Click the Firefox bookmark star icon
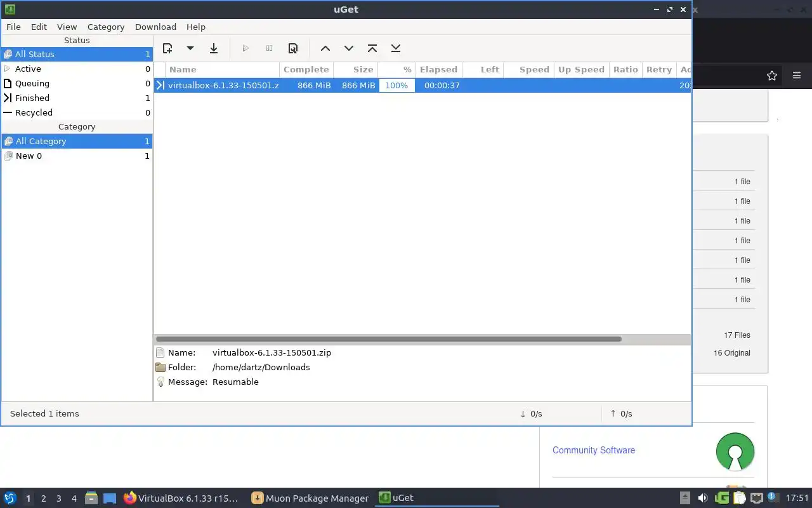Screen dimensions: 812x508 click(x=771, y=76)
